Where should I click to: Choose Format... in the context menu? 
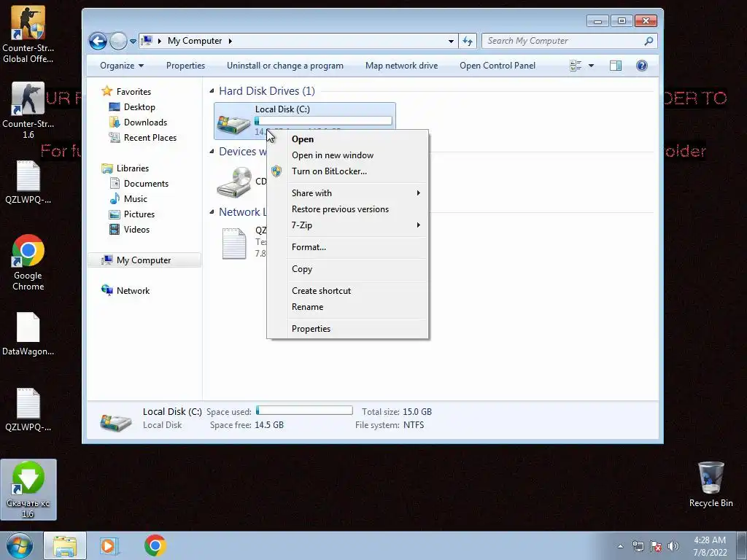click(x=348, y=247)
